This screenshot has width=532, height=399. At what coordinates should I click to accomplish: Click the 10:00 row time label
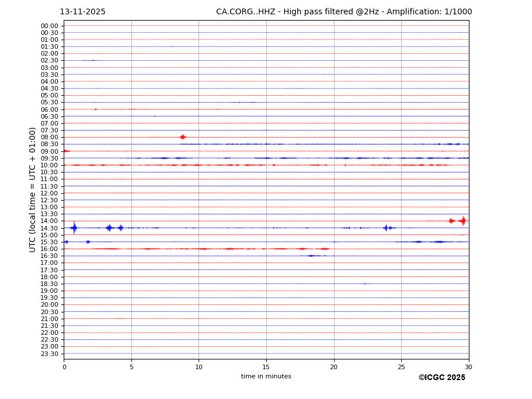tap(49, 165)
